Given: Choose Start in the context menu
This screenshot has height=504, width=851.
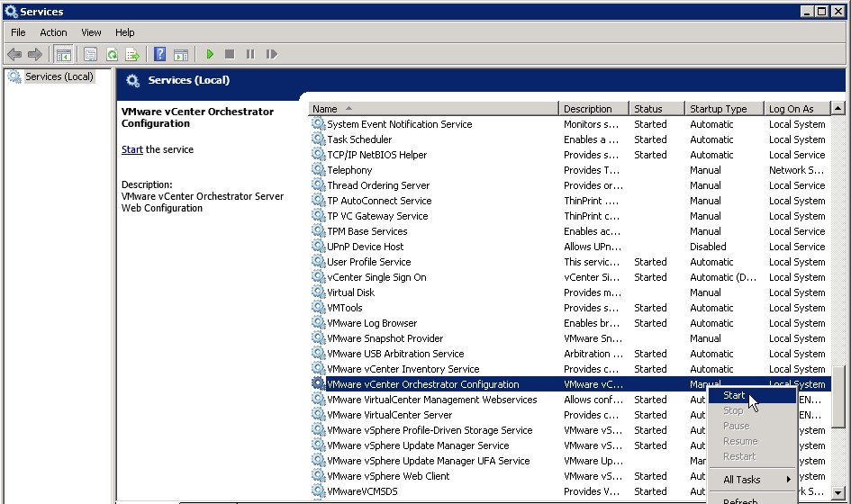Looking at the screenshot, I should tap(734, 395).
